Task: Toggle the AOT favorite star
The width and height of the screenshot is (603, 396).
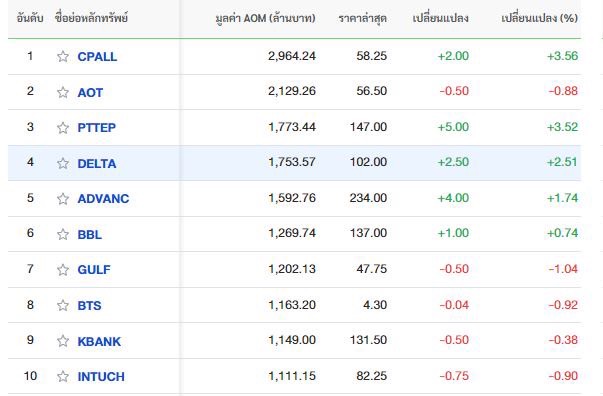Action: 63,92
